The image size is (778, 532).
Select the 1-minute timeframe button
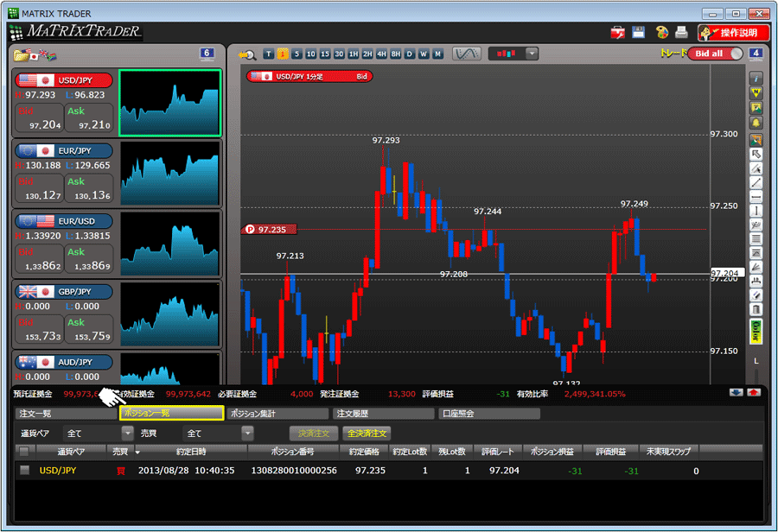(x=283, y=54)
